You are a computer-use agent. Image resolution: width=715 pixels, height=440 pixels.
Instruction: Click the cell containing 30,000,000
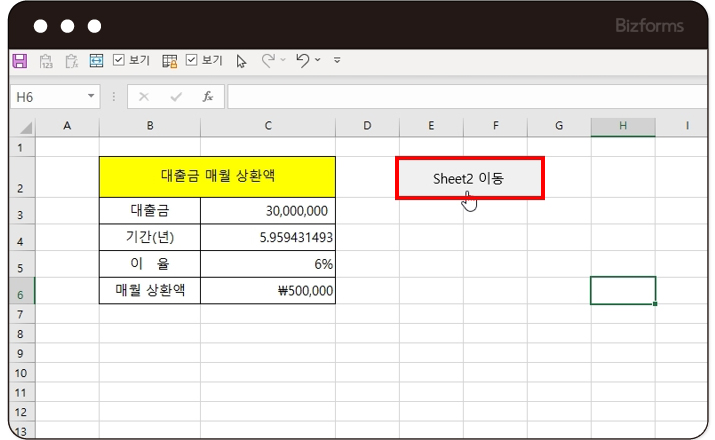coord(268,211)
